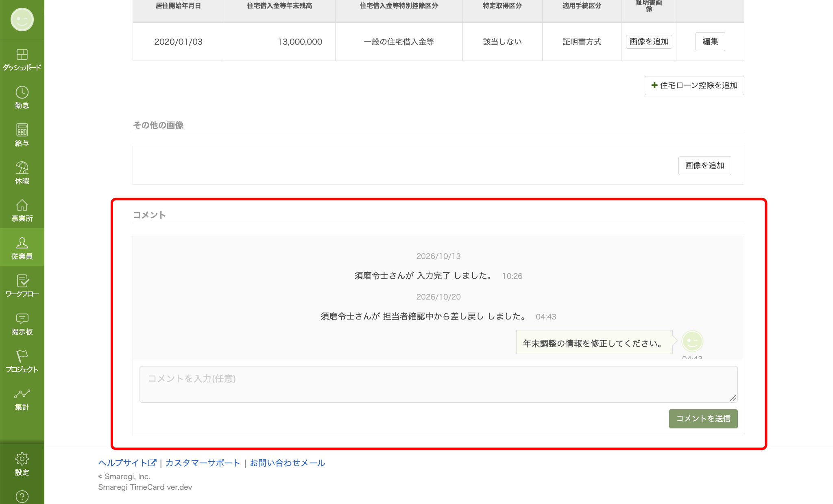Click 画像を追加 under その他の画像
The height and width of the screenshot is (504, 833).
click(704, 165)
